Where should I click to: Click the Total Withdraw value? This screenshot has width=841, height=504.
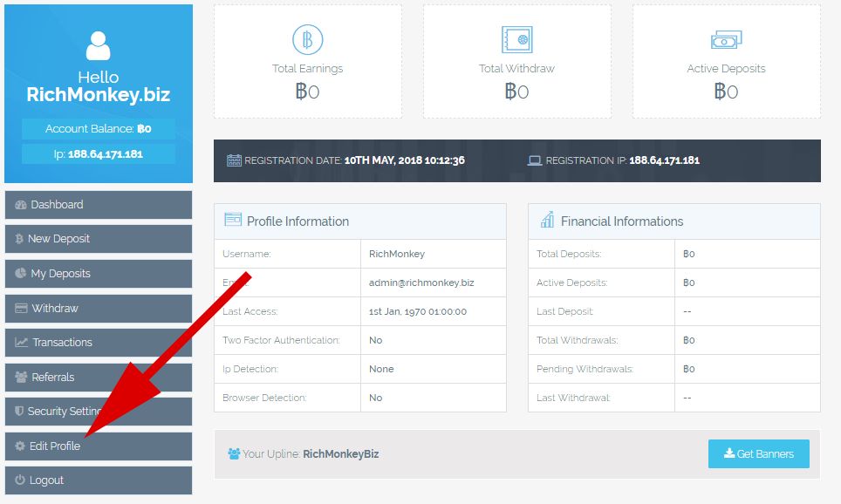click(516, 92)
